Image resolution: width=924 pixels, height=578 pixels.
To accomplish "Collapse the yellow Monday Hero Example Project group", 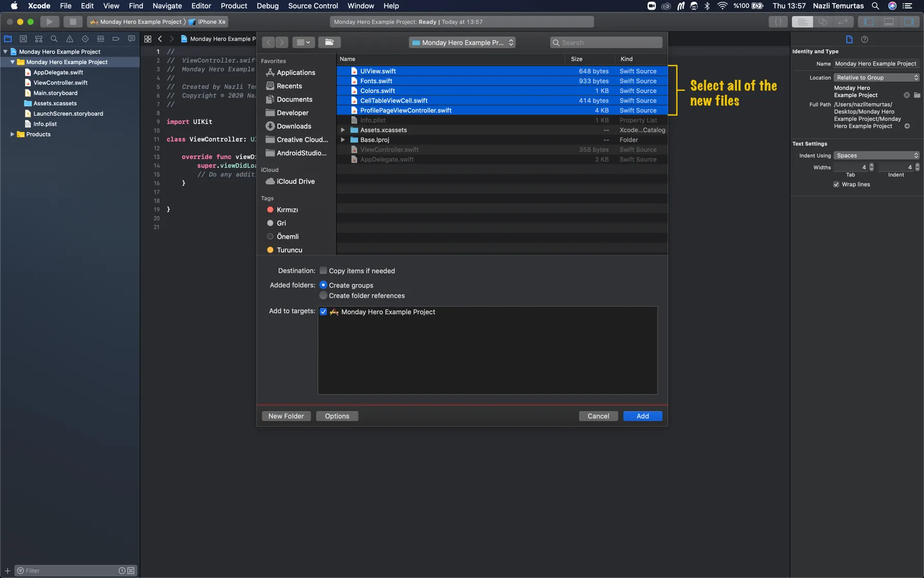I will (x=12, y=62).
